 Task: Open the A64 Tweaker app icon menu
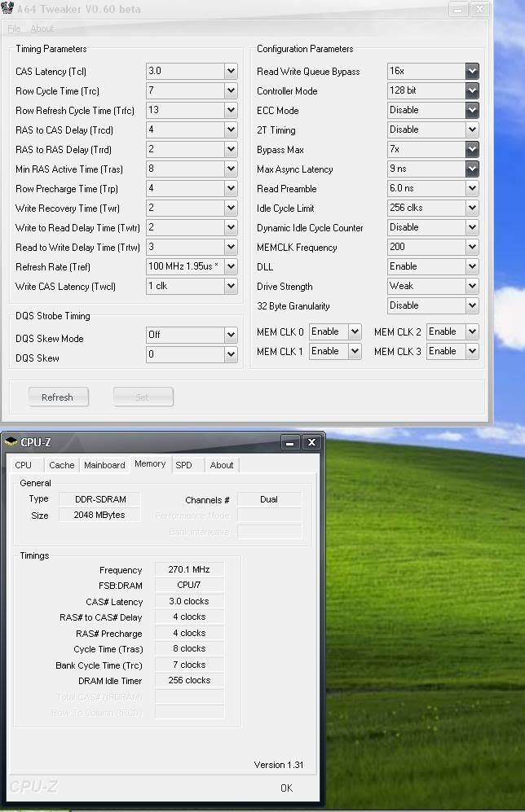click(x=7, y=8)
